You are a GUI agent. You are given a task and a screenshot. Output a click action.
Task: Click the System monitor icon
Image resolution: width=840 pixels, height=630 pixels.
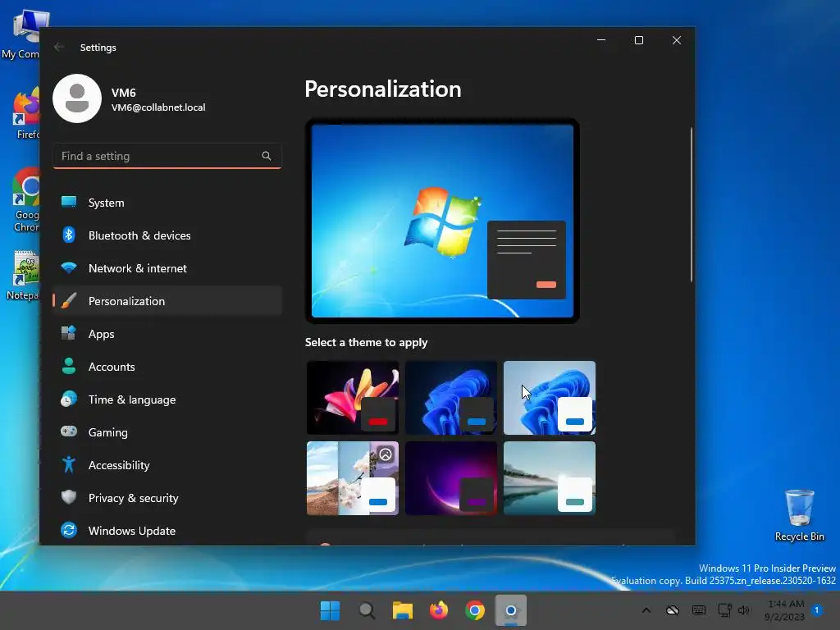coord(69,202)
